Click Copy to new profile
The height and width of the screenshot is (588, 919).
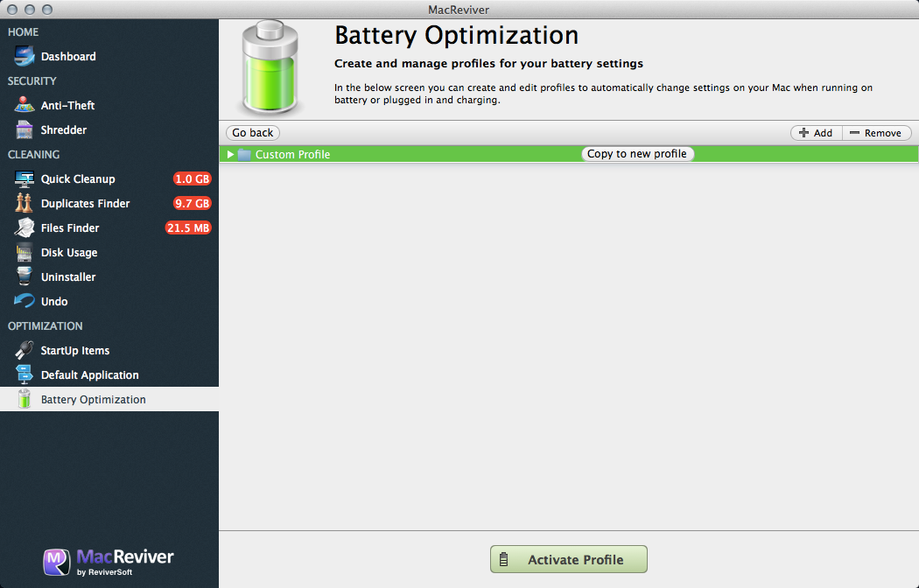pos(637,153)
